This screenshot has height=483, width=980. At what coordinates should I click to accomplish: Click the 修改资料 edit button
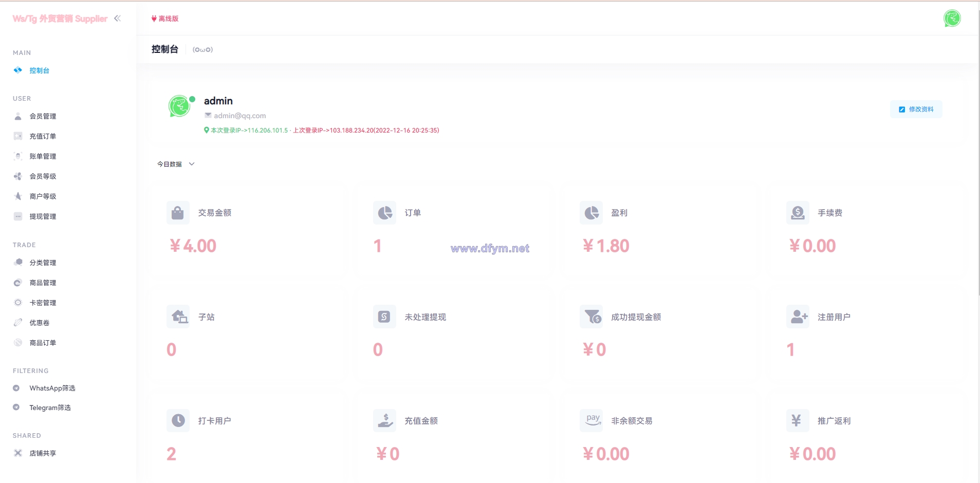(916, 109)
